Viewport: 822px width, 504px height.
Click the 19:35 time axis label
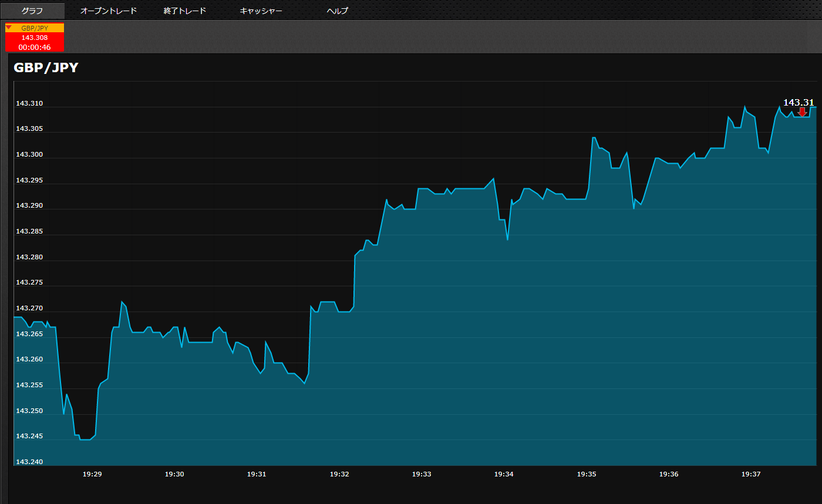pos(587,474)
